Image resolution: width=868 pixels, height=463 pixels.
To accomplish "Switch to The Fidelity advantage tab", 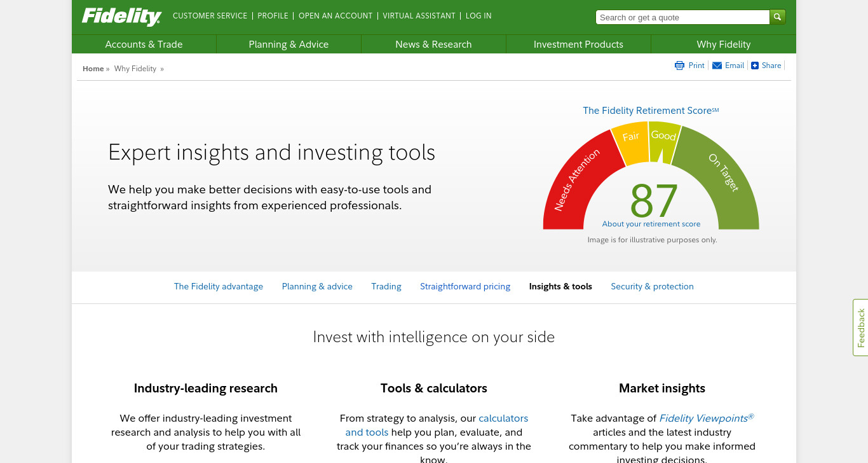I will pyautogui.click(x=219, y=287).
